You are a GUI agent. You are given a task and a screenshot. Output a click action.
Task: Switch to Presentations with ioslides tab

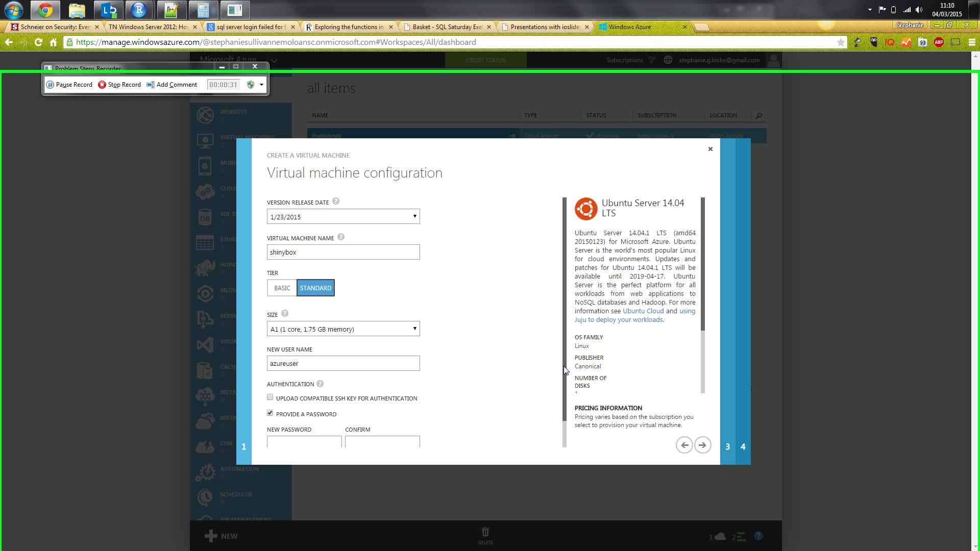[x=544, y=27]
